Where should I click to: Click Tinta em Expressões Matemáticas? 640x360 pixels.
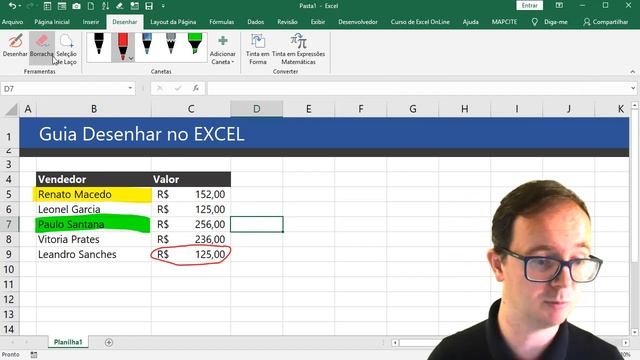pos(298,49)
